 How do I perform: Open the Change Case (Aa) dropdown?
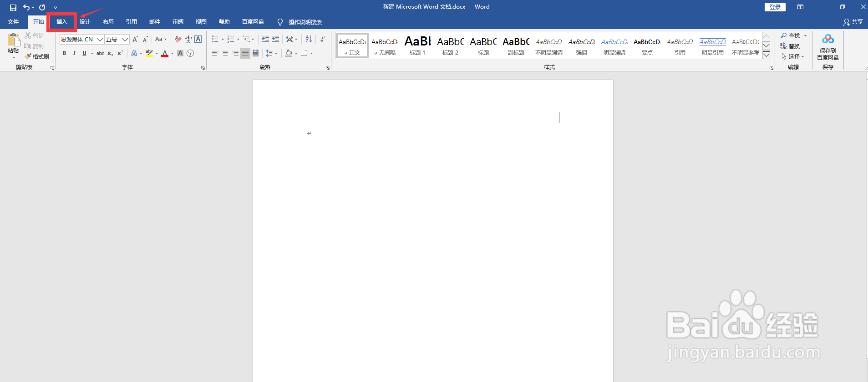pyautogui.click(x=161, y=39)
